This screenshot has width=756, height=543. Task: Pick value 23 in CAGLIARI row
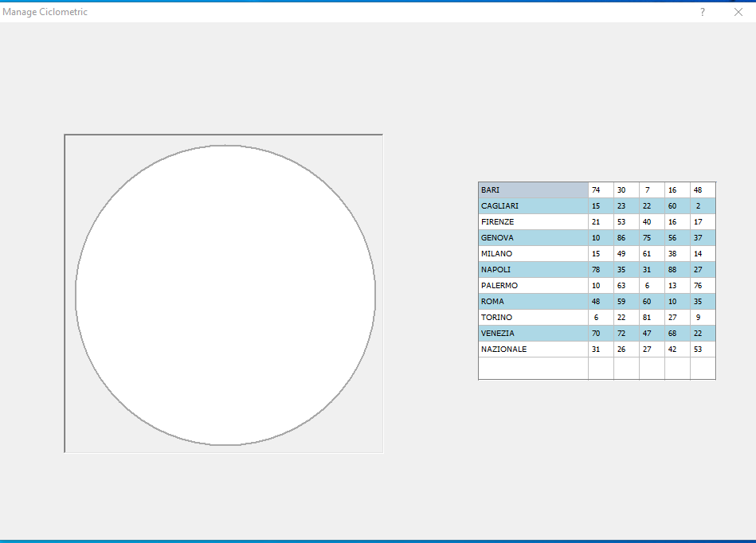[626, 205]
